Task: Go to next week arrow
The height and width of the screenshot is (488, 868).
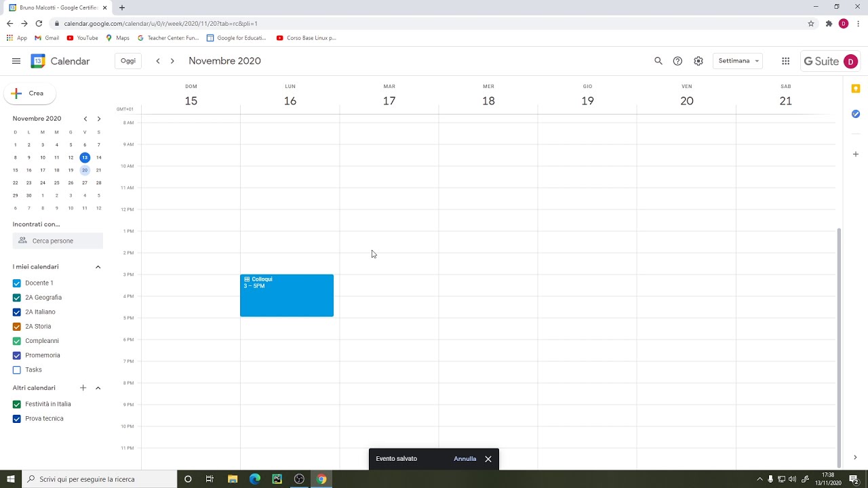Action: coord(172,61)
